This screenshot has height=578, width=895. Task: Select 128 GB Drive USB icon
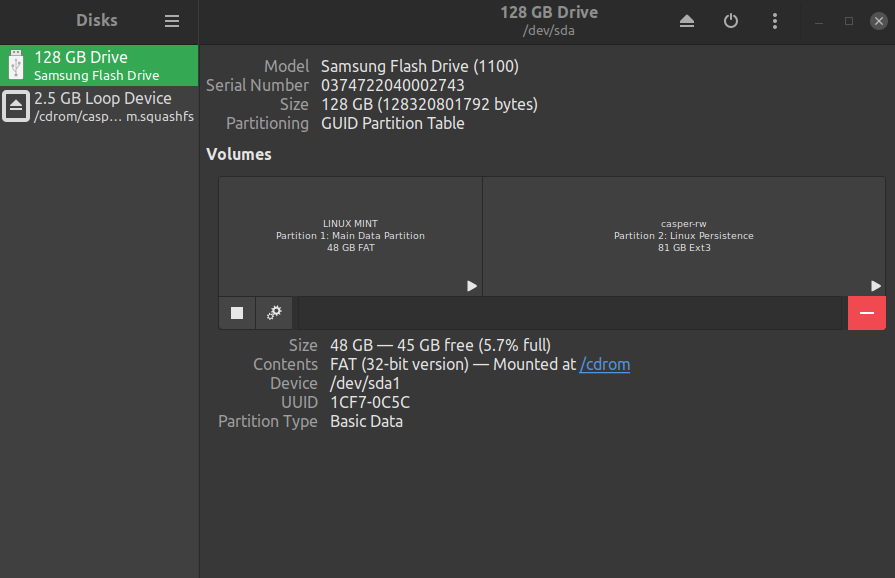click(x=16, y=65)
